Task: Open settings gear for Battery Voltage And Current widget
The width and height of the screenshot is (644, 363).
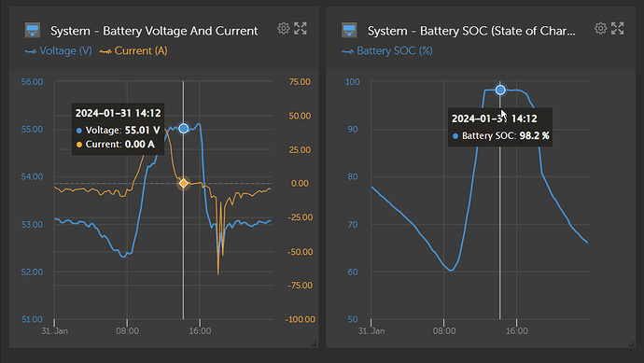Action: (284, 28)
